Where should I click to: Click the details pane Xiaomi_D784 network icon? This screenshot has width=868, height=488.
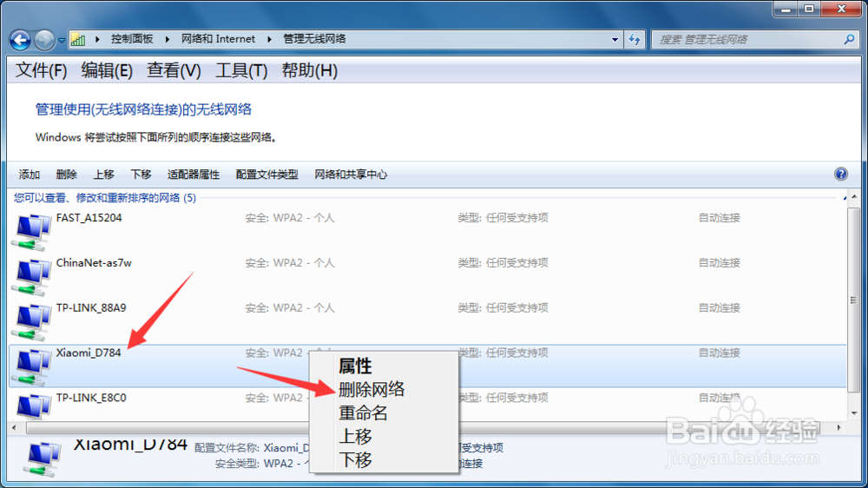(x=43, y=458)
